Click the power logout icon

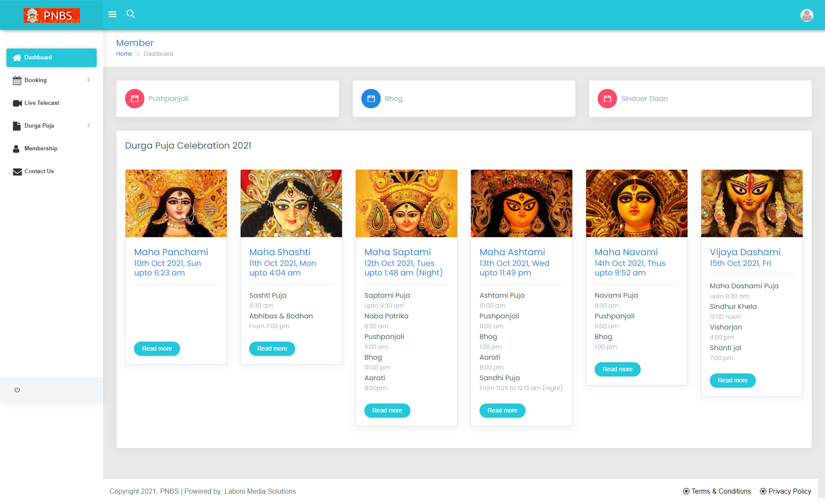[x=17, y=390]
